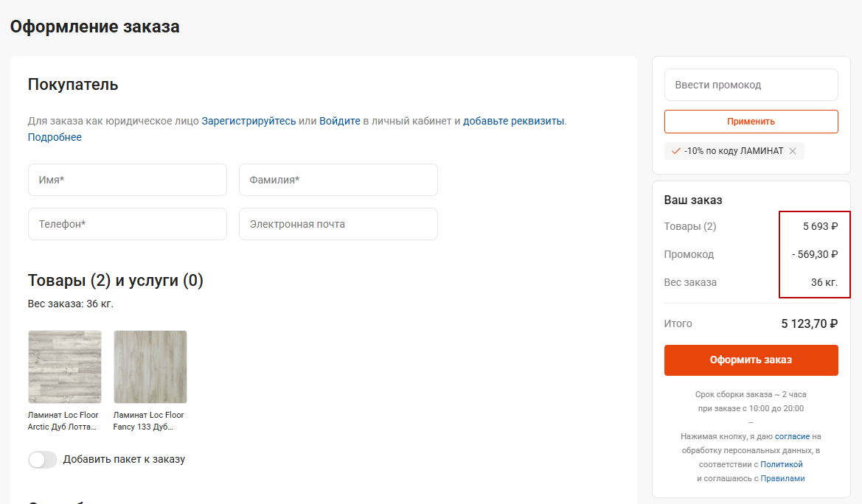Click the Электронная почта field
The image size is (862, 504).
pos(338,224)
